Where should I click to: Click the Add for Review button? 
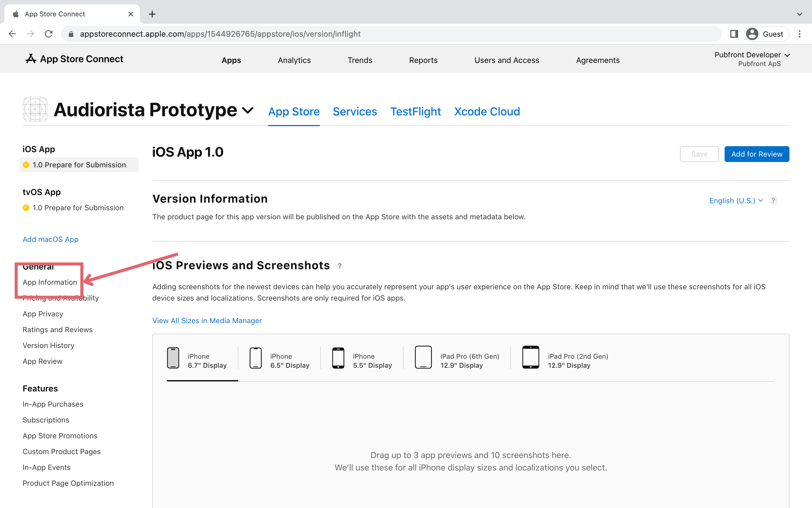(757, 154)
